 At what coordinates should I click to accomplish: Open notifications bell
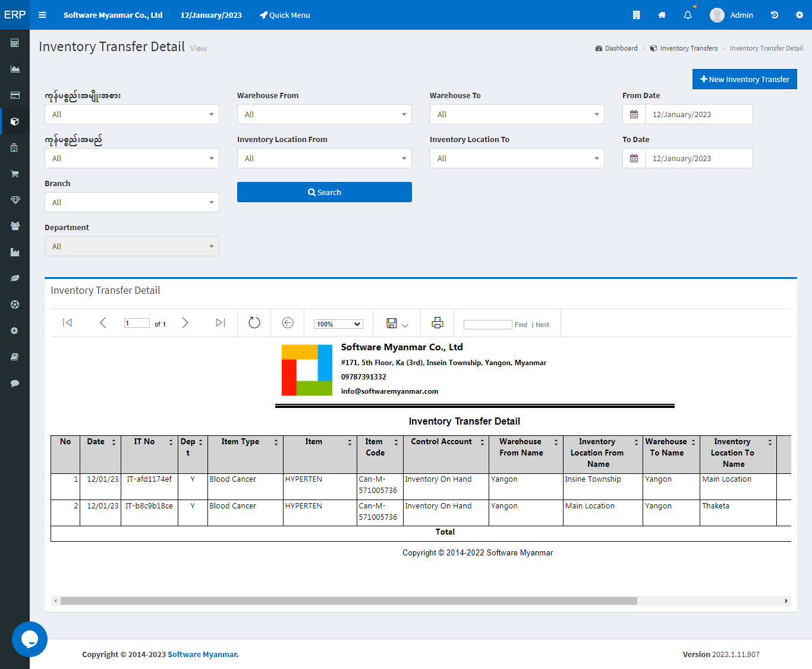688,15
